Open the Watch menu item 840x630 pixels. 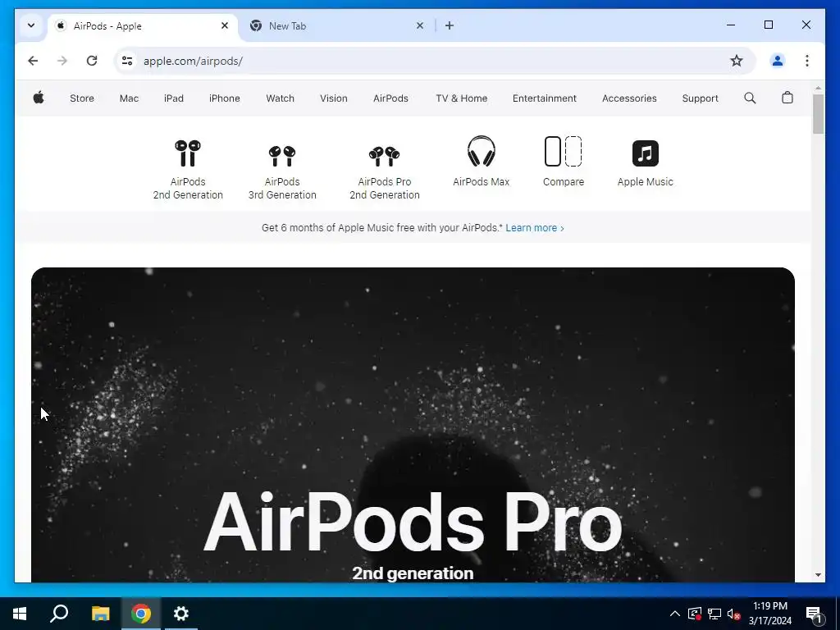click(281, 98)
